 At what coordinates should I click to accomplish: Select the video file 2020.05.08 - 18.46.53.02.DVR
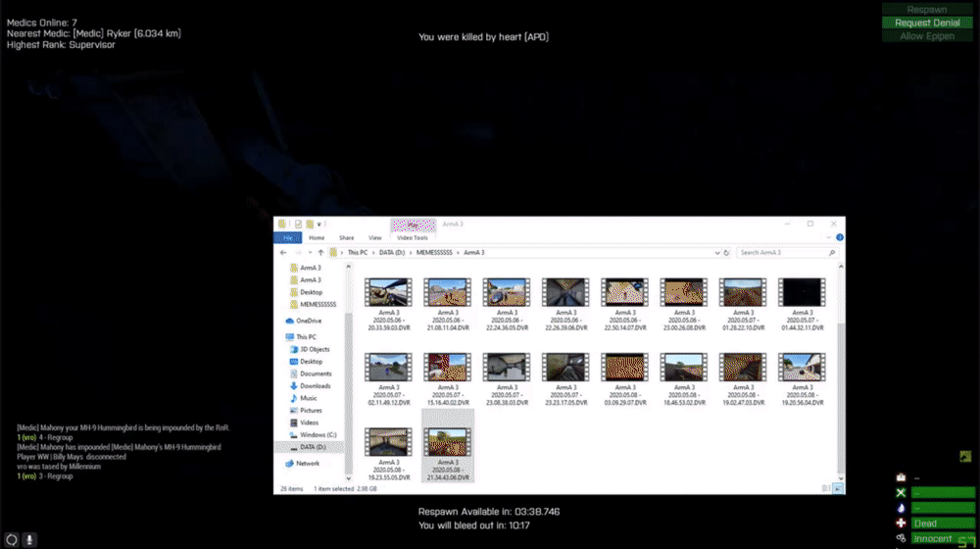pyautogui.click(x=684, y=379)
